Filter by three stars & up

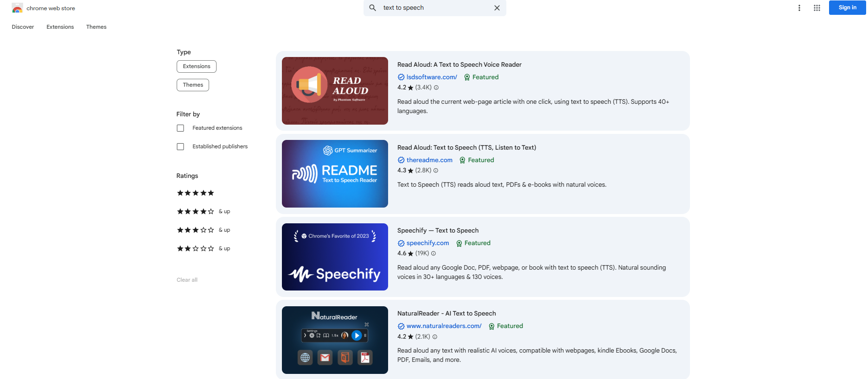point(204,230)
